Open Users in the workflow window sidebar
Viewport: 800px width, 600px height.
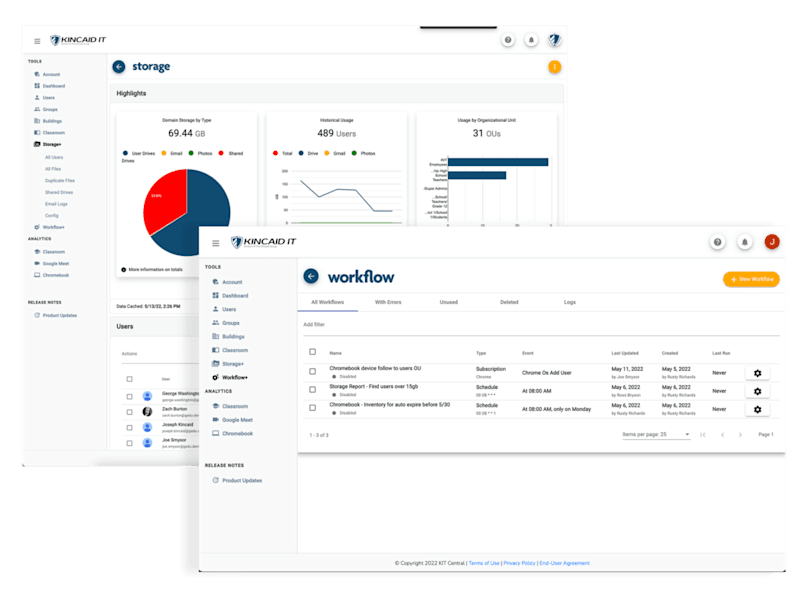coord(224,309)
